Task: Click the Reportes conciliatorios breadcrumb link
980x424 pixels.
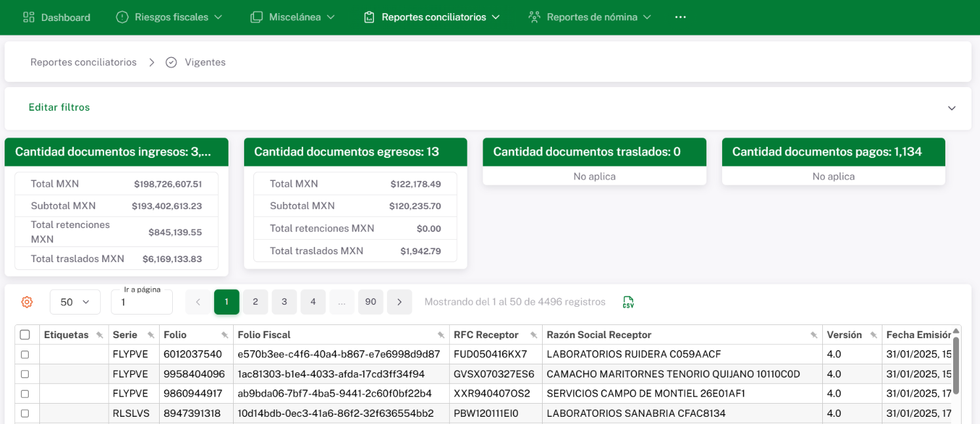Action: (83, 62)
